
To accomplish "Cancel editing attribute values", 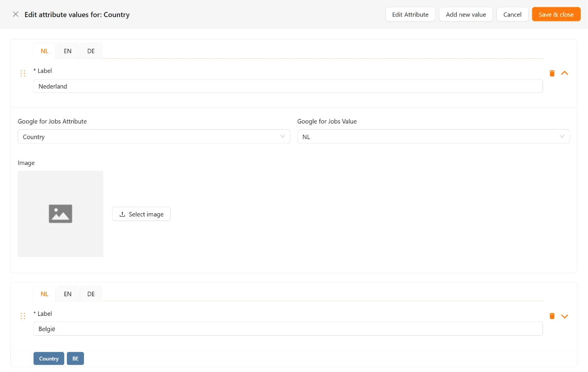I will (x=512, y=14).
